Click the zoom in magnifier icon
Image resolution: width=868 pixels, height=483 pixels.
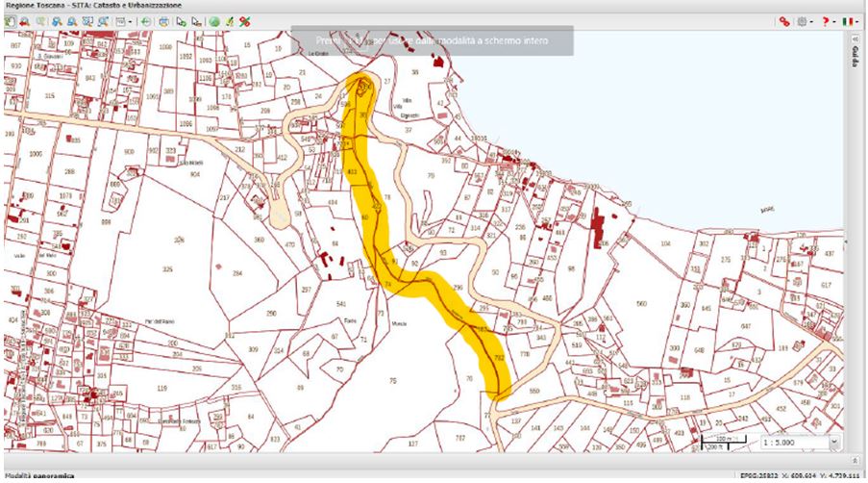click(x=57, y=20)
